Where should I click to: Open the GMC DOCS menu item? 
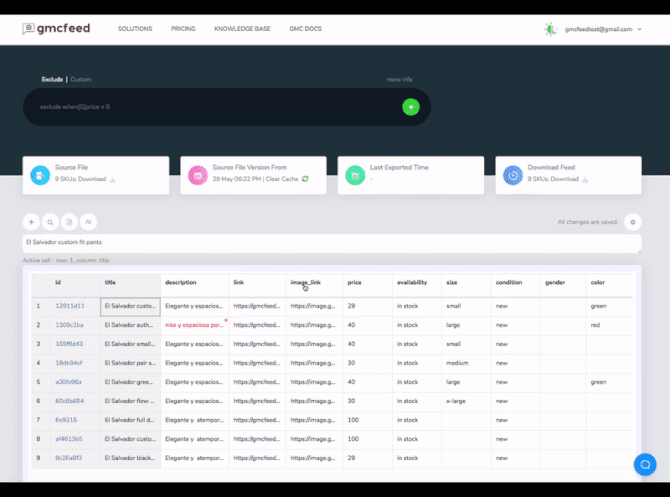pyautogui.click(x=306, y=29)
